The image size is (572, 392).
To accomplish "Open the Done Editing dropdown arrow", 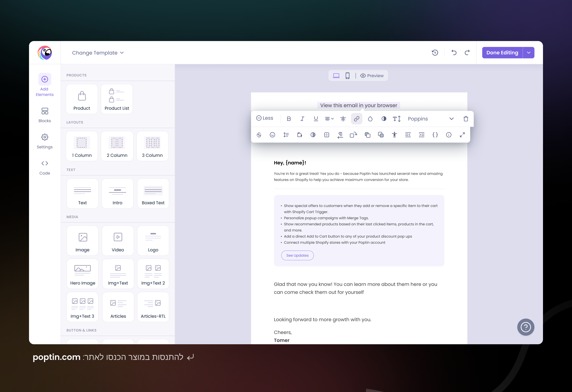I will [528, 53].
